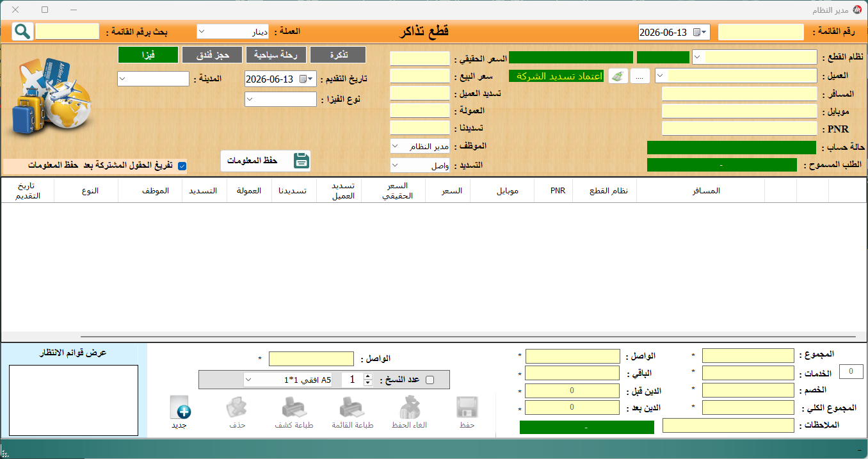Switch to the حجز فندق tab
The image size is (868, 459).
click(x=212, y=54)
